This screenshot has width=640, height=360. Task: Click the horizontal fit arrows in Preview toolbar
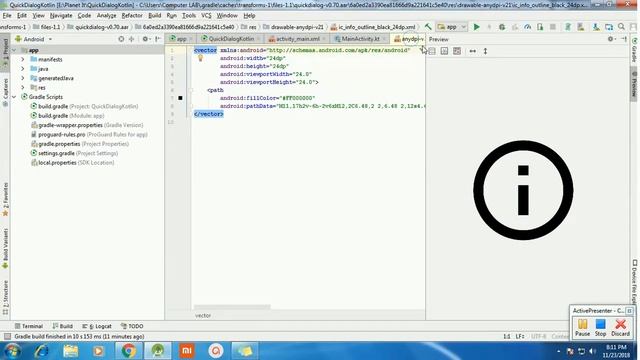click(473, 51)
